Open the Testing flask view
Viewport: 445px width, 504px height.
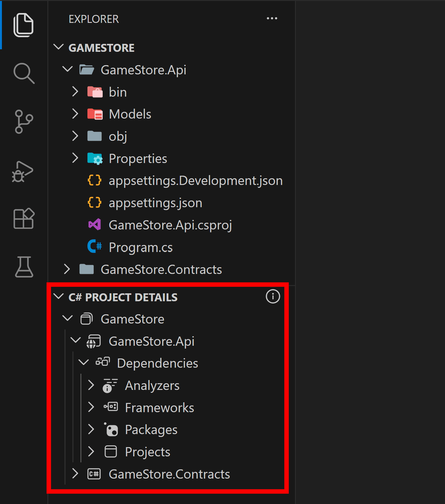(x=24, y=267)
